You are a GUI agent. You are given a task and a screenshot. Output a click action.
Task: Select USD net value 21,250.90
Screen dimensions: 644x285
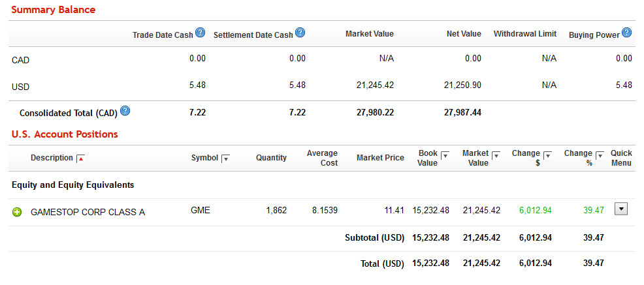point(462,85)
